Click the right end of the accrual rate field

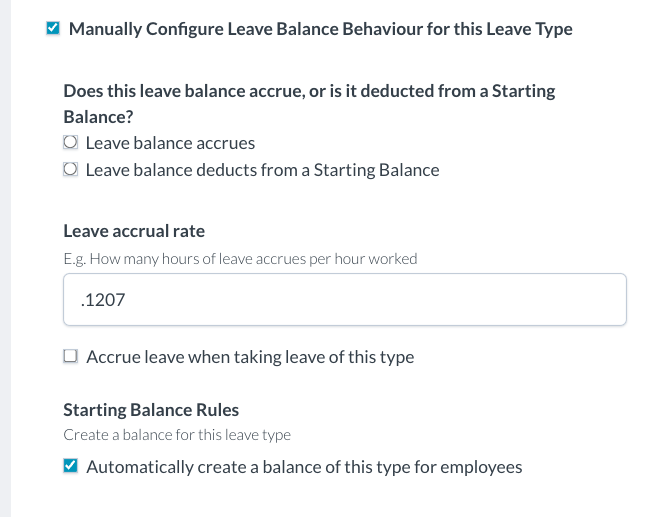pos(600,299)
